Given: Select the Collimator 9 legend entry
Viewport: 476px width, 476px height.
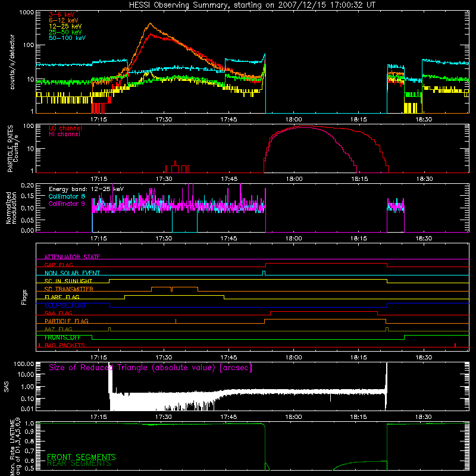Looking at the screenshot, I should coord(67,203).
